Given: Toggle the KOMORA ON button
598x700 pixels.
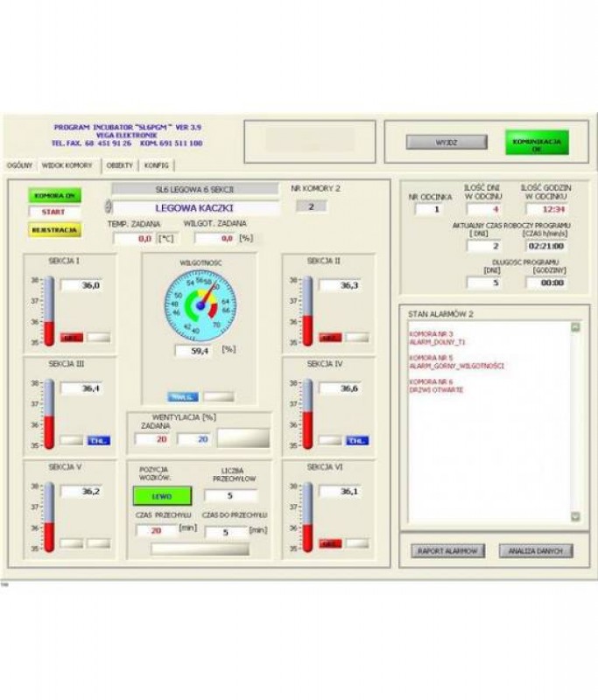Looking at the screenshot, I should pos(55,195).
